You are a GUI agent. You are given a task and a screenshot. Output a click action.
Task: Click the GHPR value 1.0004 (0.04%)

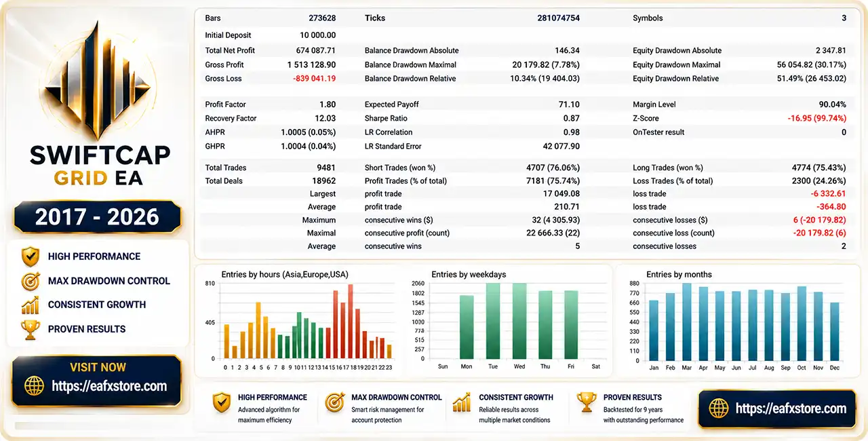(x=309, y=147)
